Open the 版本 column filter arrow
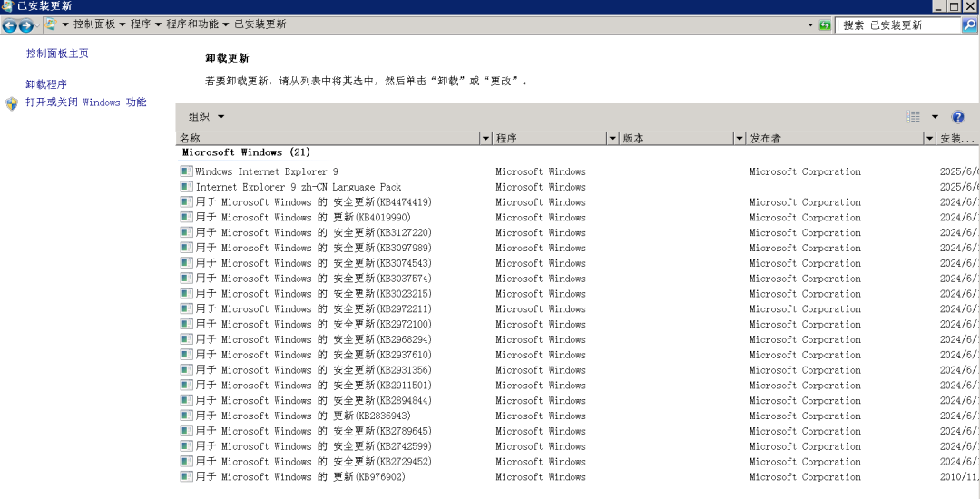 [740, 138]
